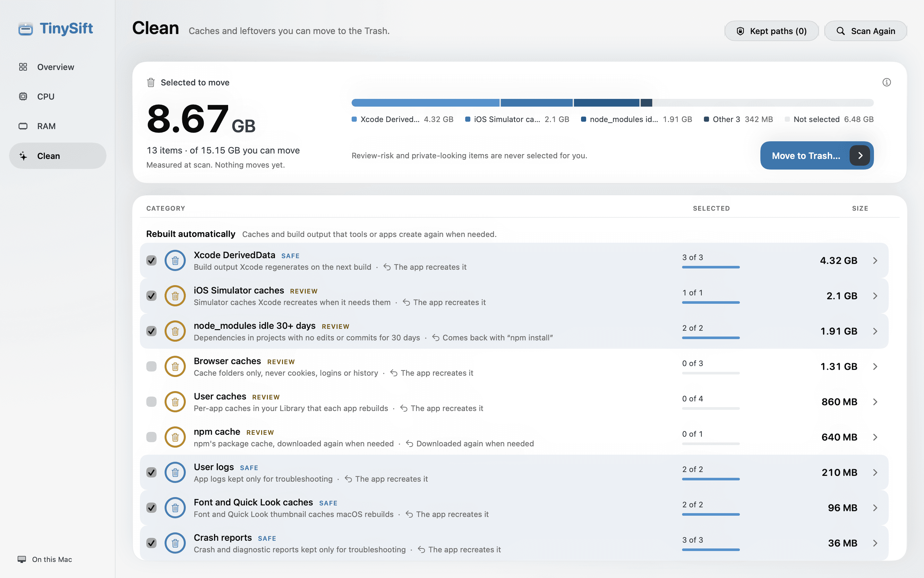Uncheck the iOS Simulator caches checkbox

(151, 296)
